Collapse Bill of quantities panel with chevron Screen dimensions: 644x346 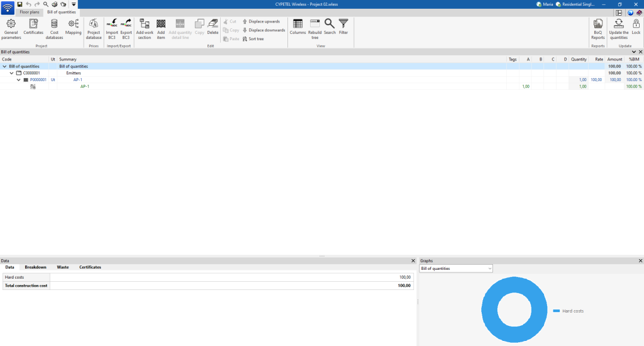[634, 52]
